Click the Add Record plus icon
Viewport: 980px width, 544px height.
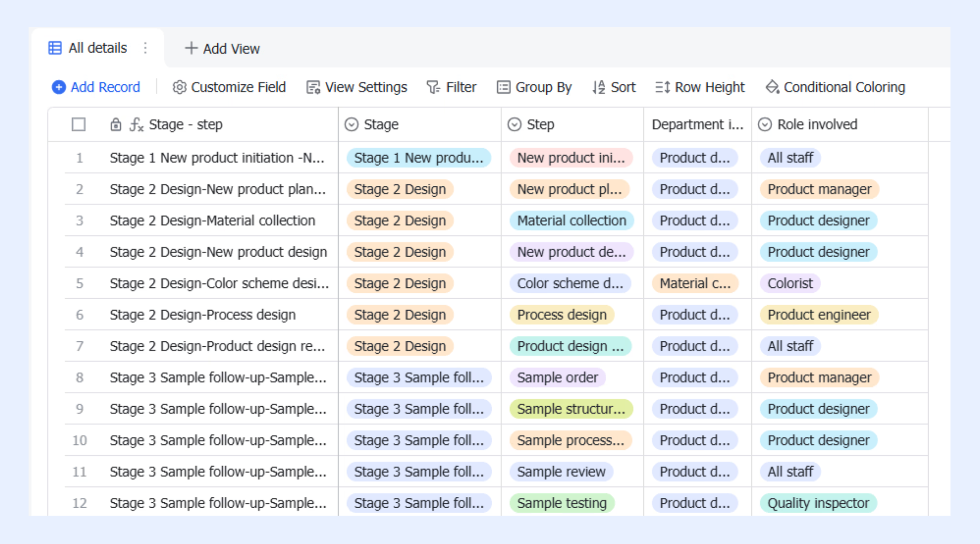pyautogui.click(x=59, y=87)
